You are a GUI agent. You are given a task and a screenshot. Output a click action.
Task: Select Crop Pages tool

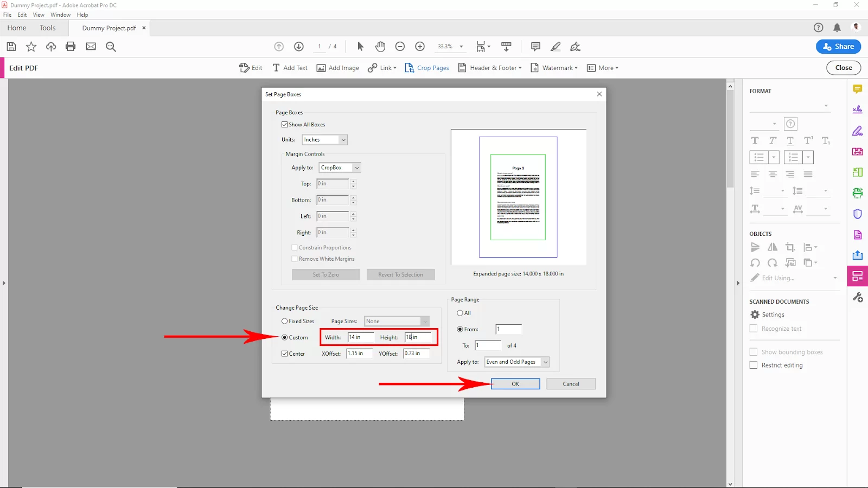[x=427, y=68]
